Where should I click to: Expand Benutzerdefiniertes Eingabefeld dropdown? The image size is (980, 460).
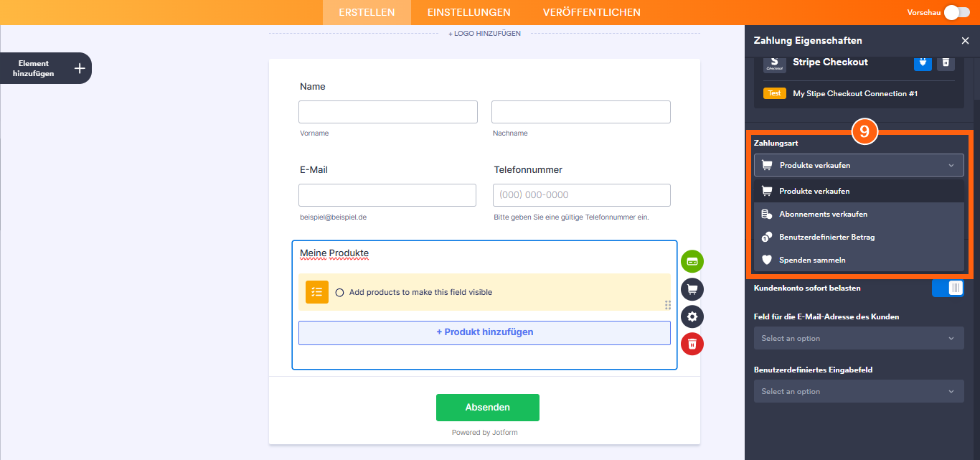coord(858,391)
